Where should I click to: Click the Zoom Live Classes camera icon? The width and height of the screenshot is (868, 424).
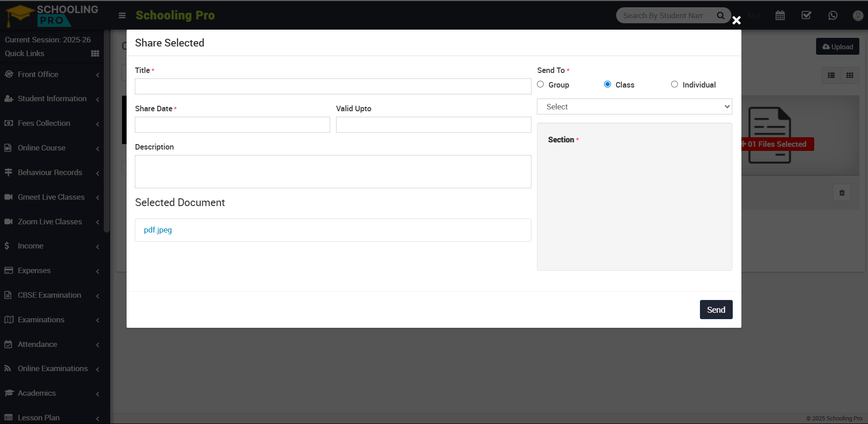tap(9, 222)
